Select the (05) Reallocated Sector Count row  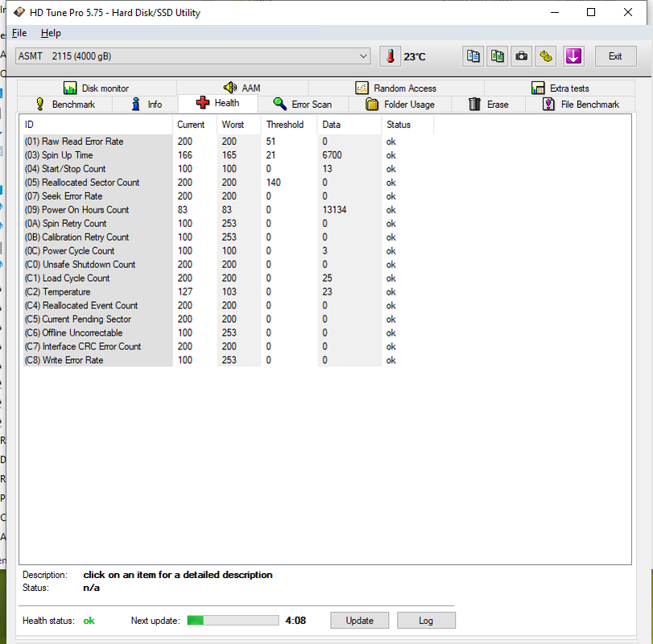point(228,183)
